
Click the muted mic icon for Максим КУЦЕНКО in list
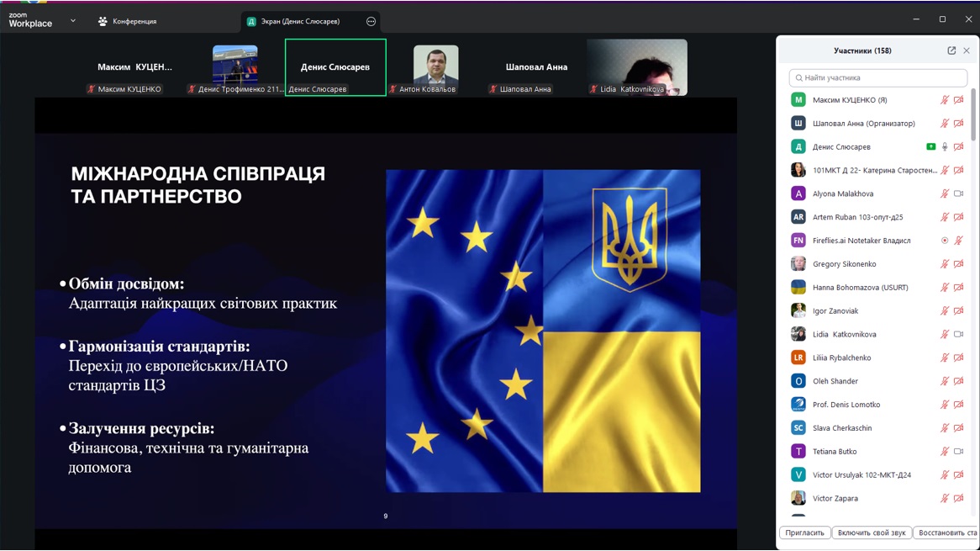coord(945,100)
